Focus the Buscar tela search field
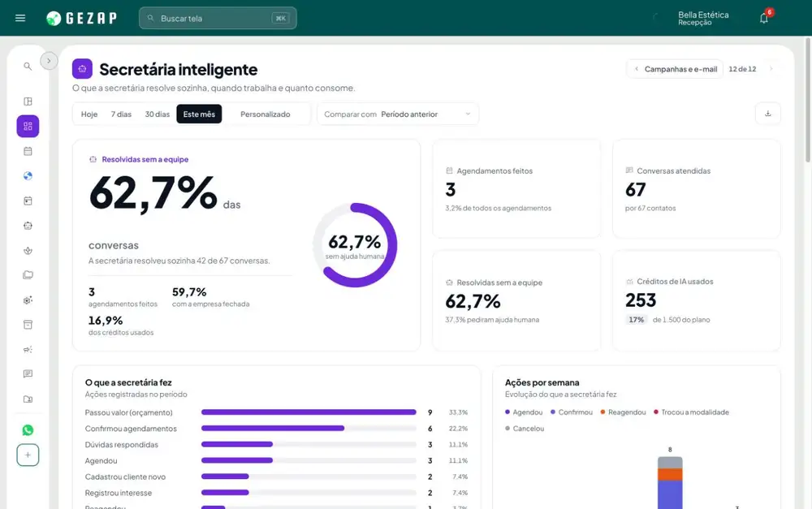Image resolution: width=812 pixels, height=509 pixels. coord(218,18)
